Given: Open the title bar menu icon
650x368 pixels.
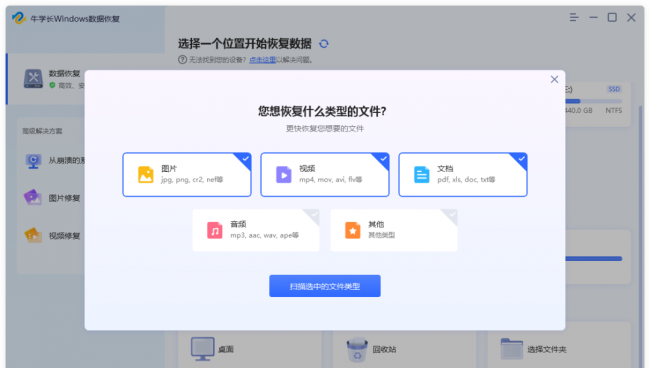Looking at the screenshot, I should pyautogui.click(x=574, y=17).
